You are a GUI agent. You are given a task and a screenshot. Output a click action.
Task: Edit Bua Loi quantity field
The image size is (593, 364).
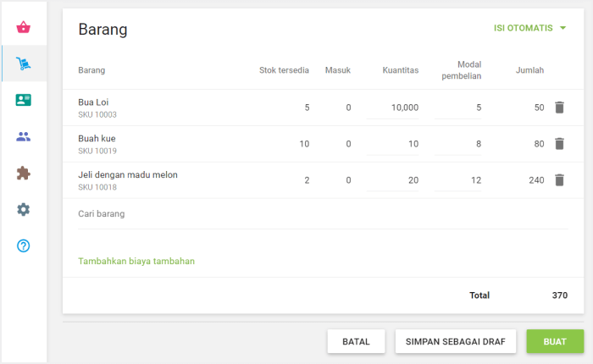(394, 108)
